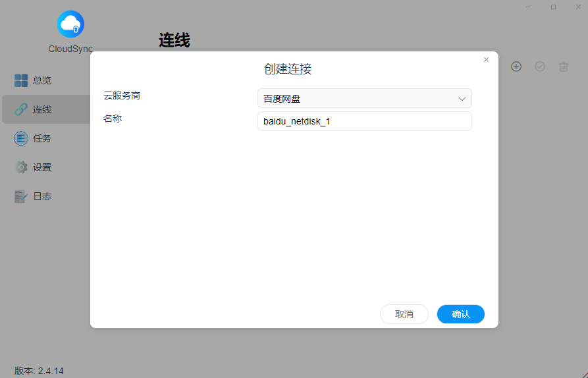Close the CloudSync application window
588x378 pixels.
coord(577,7)
